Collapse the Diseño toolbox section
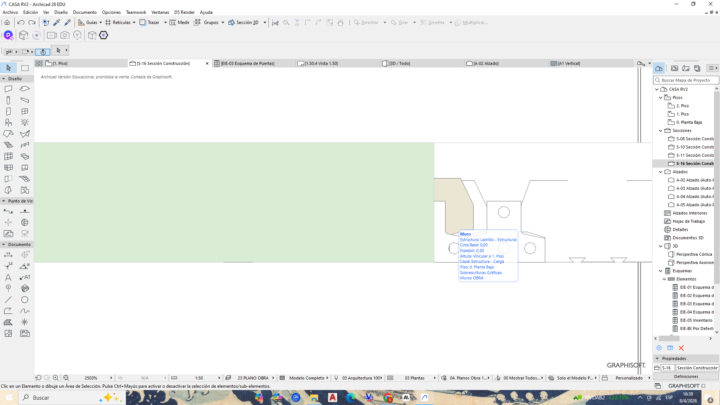Viewport: 720px width, 405px height. [x=4, y=79]
